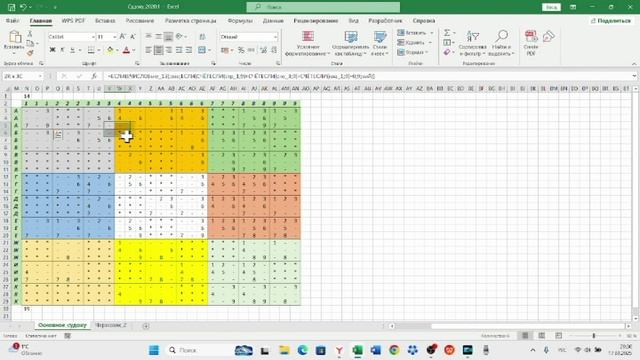Open the font size dropdown

pos(114,37)
